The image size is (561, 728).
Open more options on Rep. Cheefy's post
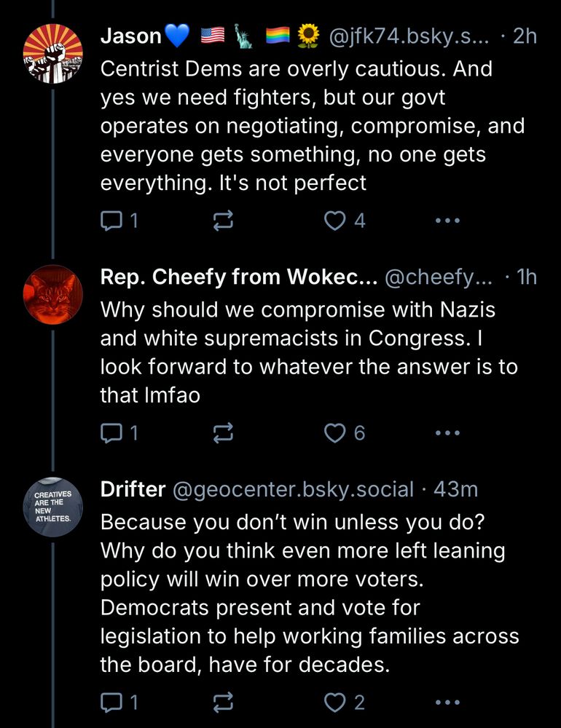point(447,433)
